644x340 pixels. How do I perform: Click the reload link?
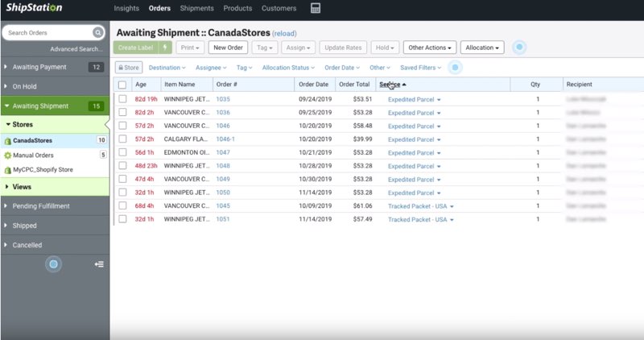click(x=284, y=34)
